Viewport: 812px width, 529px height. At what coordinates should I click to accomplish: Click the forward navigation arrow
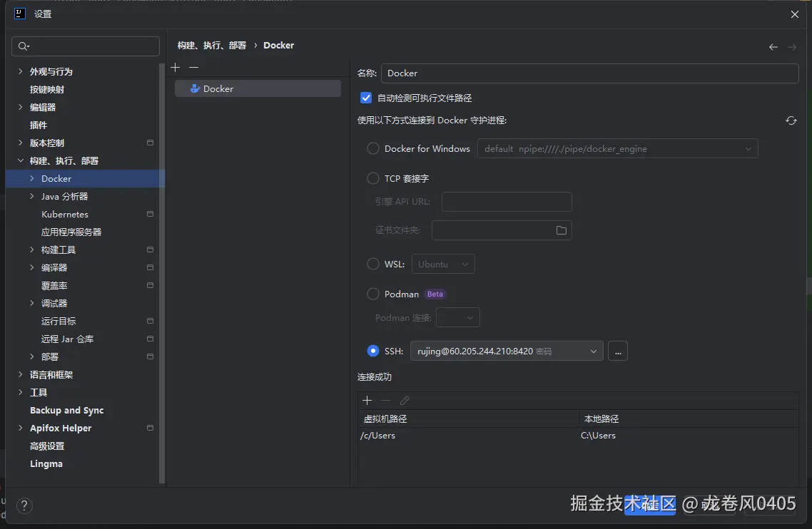click(792, 47)
